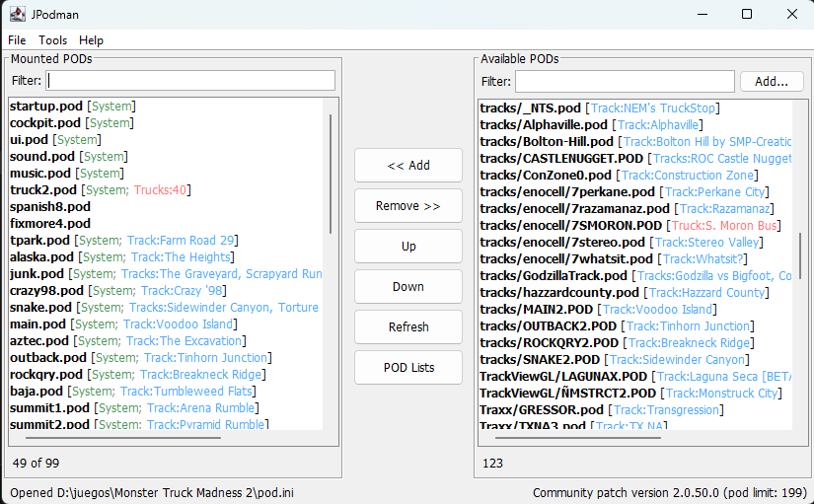Screen dimensions: 814x504
Task: Move selection with the Up button
Action: point(408,246)
